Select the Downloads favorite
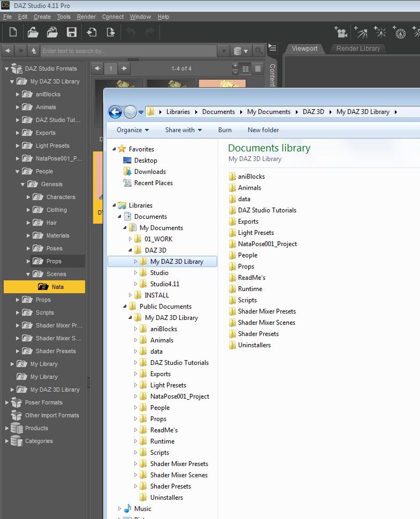This screenshot has height=519, width=420. 150,172
